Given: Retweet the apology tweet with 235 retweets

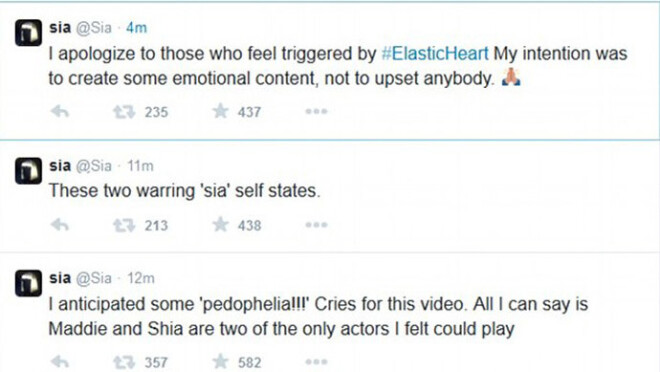Looking at the screenshot, I should click(124, 112).
